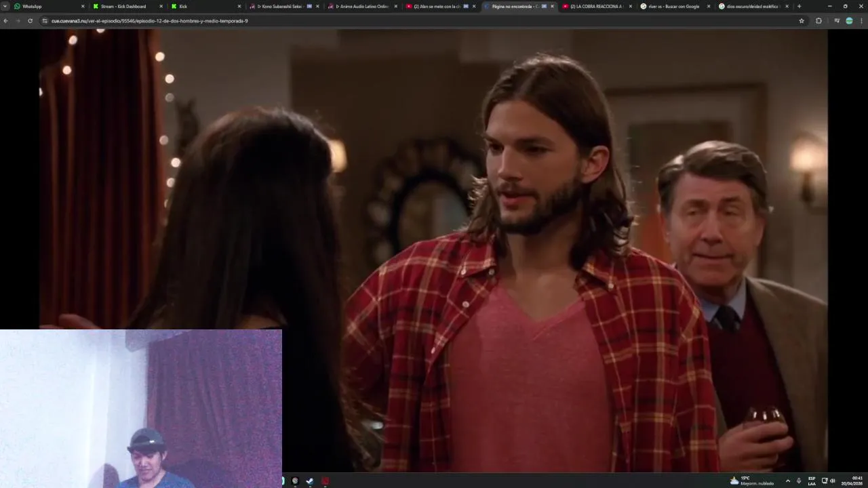
Task: Bookmark this page with the star icon
Action: pyautogui.click(x=802, y=21)
